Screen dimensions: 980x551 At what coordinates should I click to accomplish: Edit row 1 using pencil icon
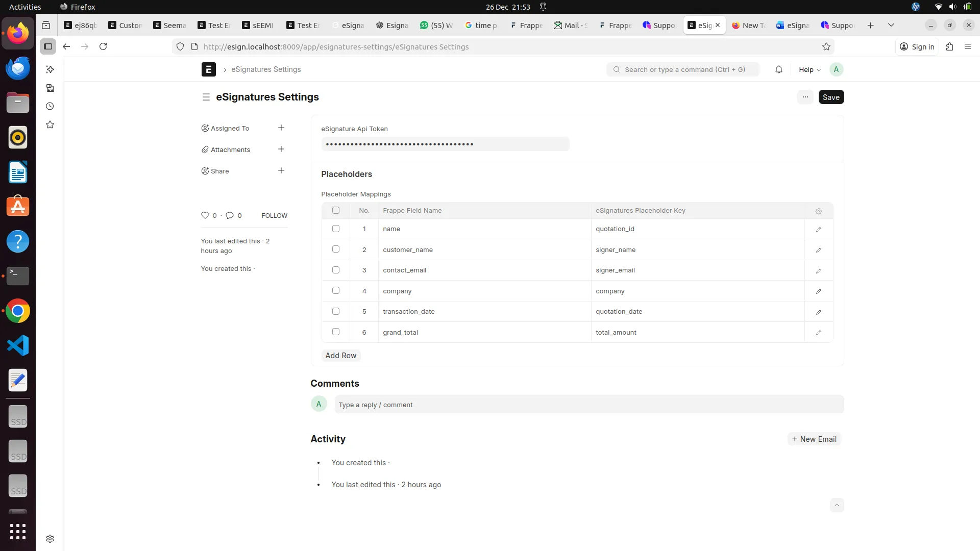[818, 230]
